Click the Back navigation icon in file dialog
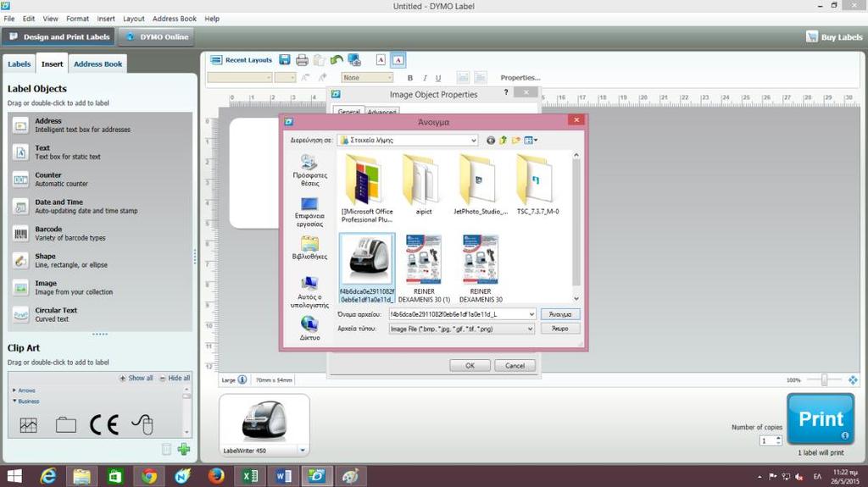Screen dimensions: 868x487 (491, 141)
